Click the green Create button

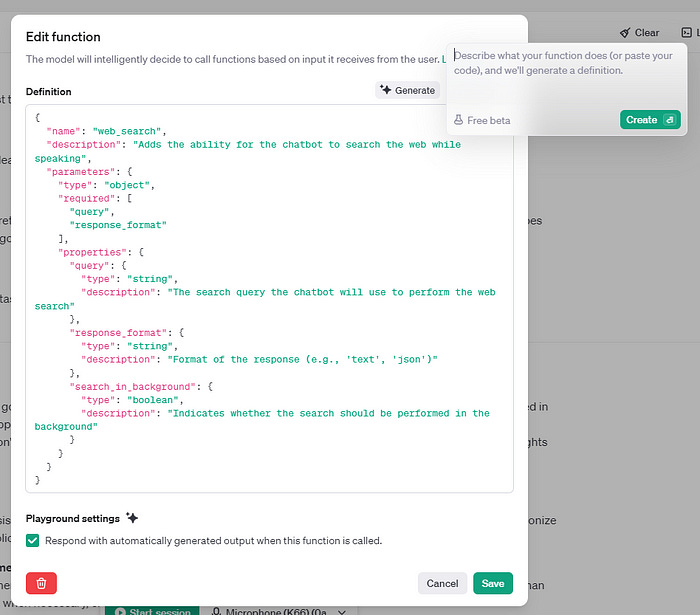[650, 120]
